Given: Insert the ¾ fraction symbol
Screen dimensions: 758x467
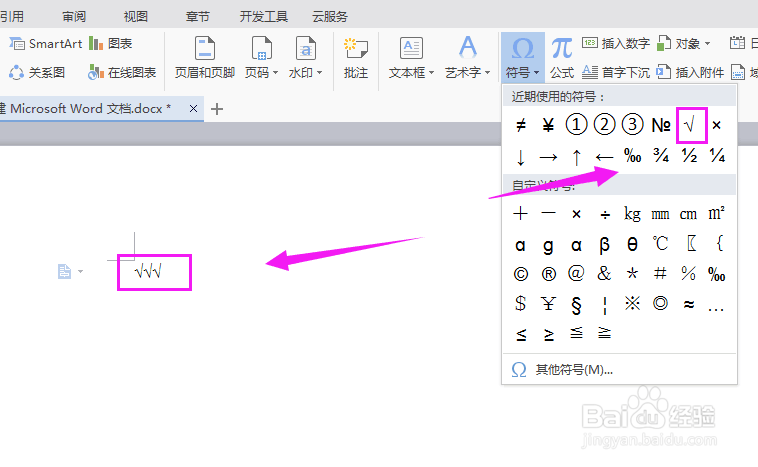Looking at the screenshot, I should coord(661,155).
